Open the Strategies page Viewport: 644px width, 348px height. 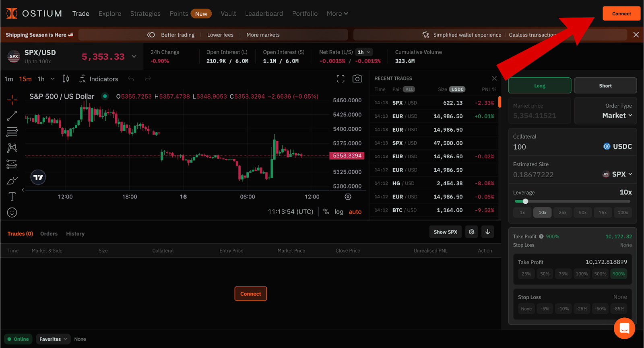145,13
